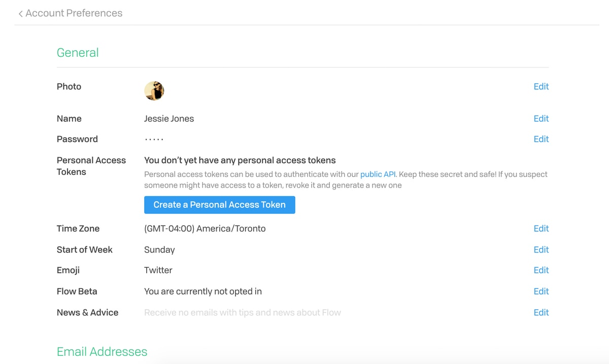This screenshot has width=609, height=364.
Task: Edit the Name field
Action: pos(541,119)
